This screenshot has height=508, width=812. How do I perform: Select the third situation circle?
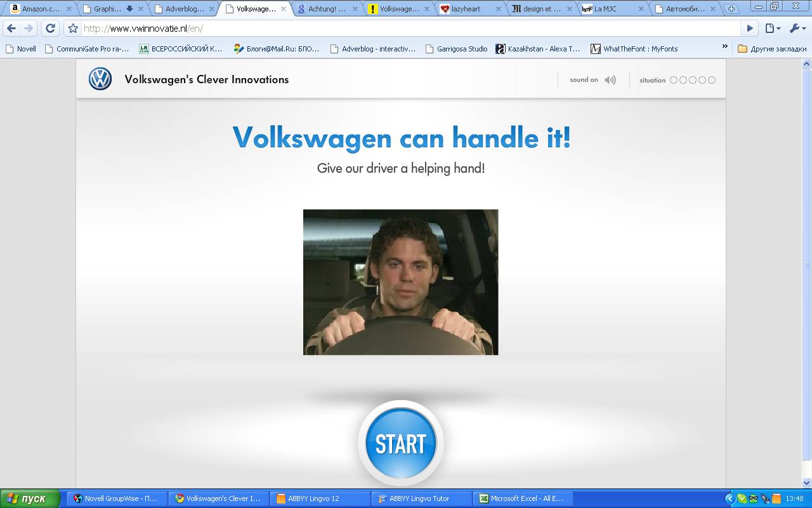[693, 80]
